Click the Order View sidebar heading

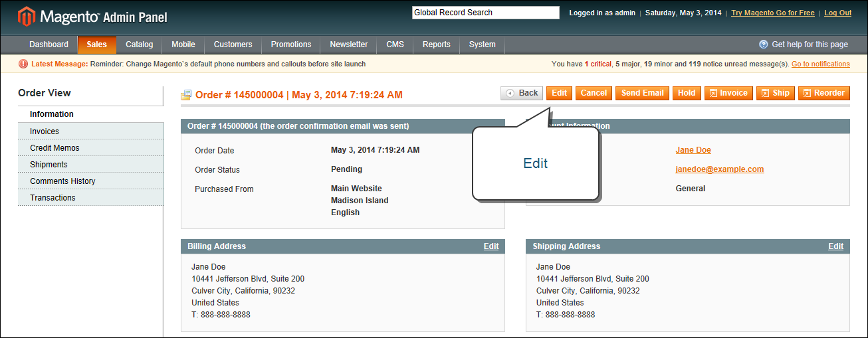click(x=45, y=93)
